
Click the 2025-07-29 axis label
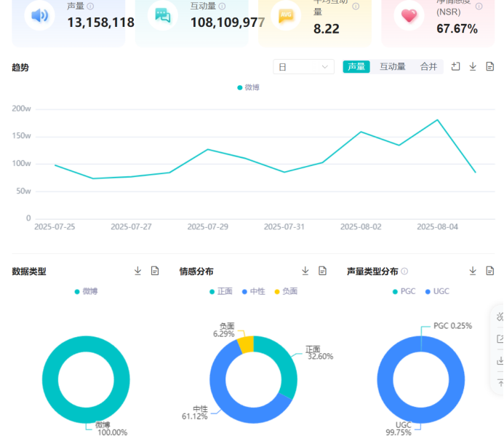208,227
